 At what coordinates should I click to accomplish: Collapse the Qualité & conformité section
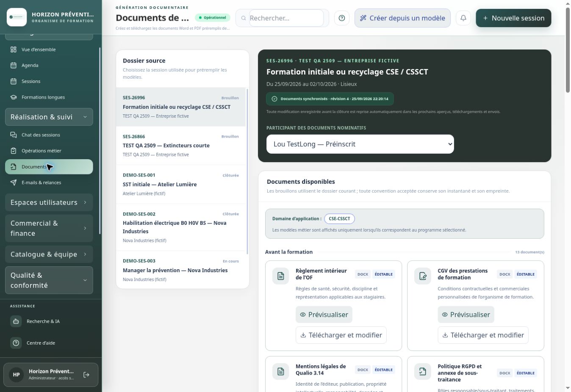[x=49, y=280]
